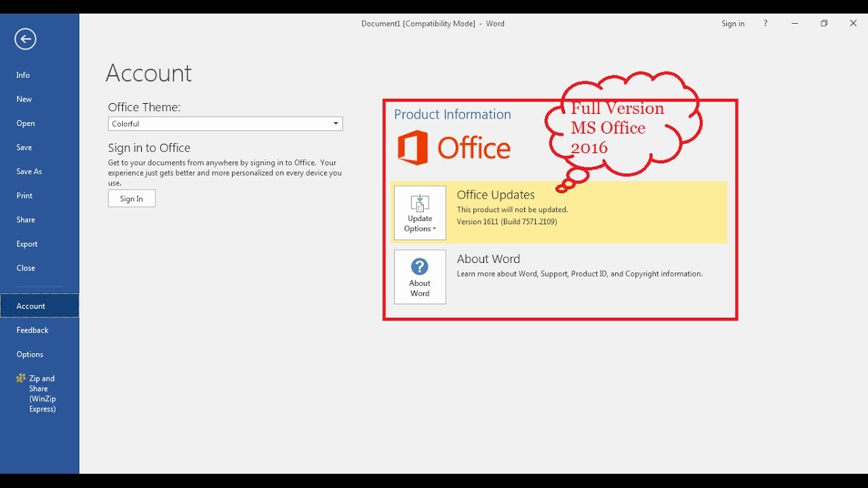
Task: Click the Sign in to Office heading
Action: coord(149,148)
